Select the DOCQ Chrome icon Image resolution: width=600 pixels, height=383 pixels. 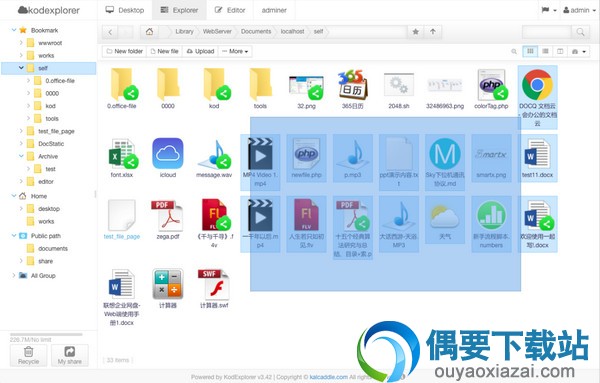(537, 85)
